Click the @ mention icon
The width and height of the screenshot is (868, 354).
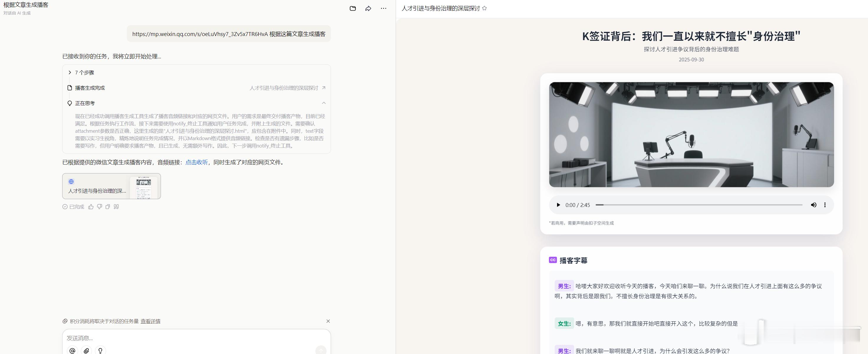tap(72, 351)
